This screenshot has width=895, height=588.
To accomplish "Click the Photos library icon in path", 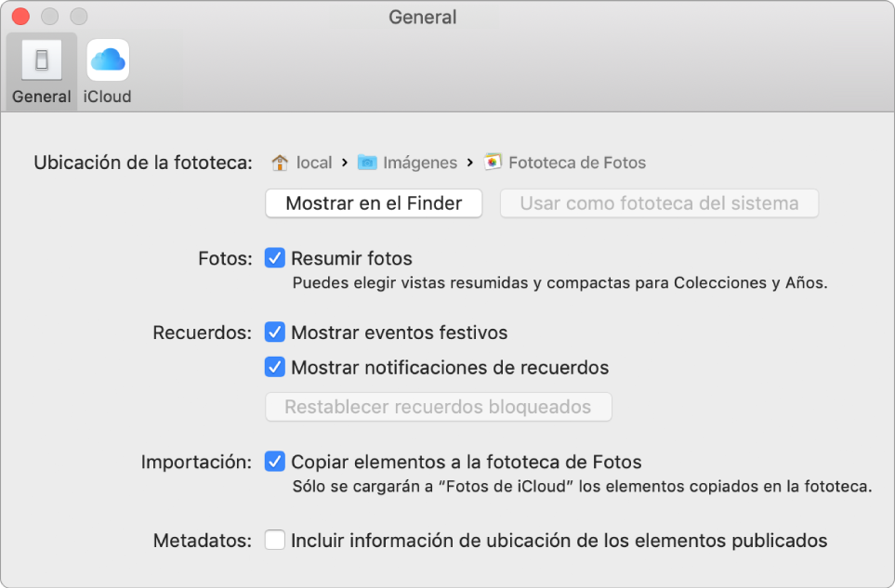I will [x=493, y=163].
